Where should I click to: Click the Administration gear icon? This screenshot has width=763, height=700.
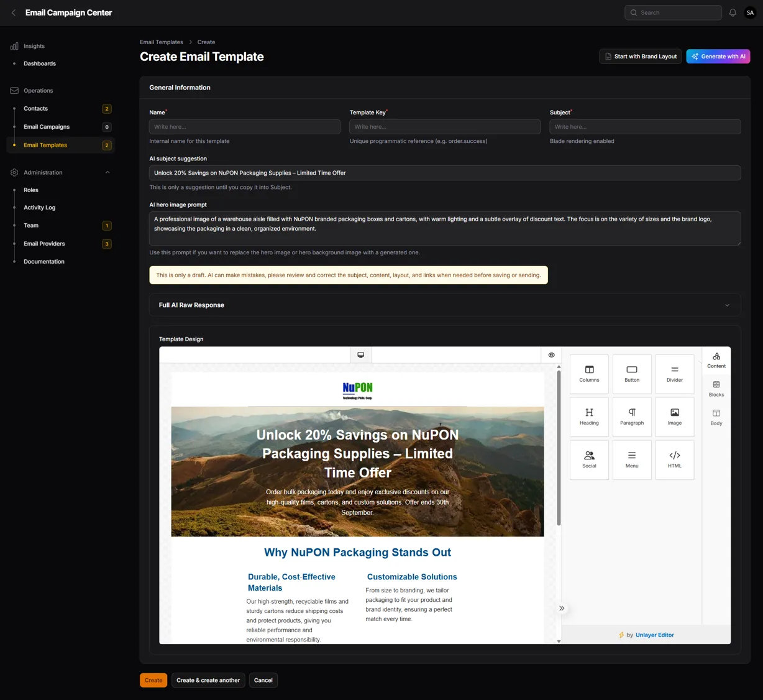click(x=14, y=172)
